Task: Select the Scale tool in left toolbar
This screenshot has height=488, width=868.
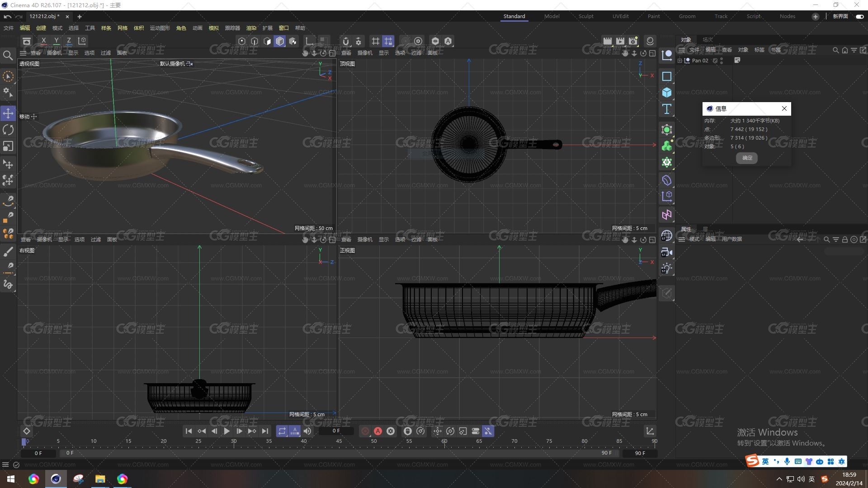Action: tap(8, 146)
